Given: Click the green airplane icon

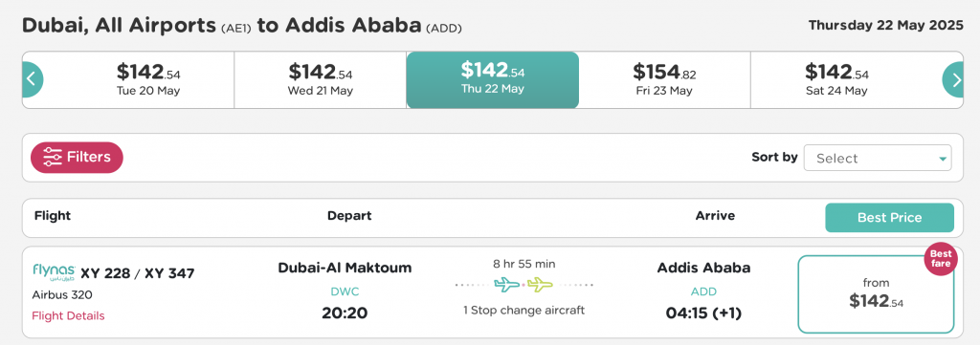Looking at the screenshot, I should (541, 285).
